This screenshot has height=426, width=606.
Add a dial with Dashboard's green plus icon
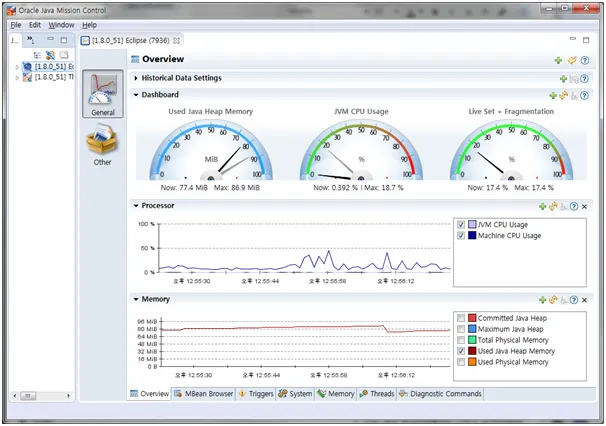pos(553,95)
